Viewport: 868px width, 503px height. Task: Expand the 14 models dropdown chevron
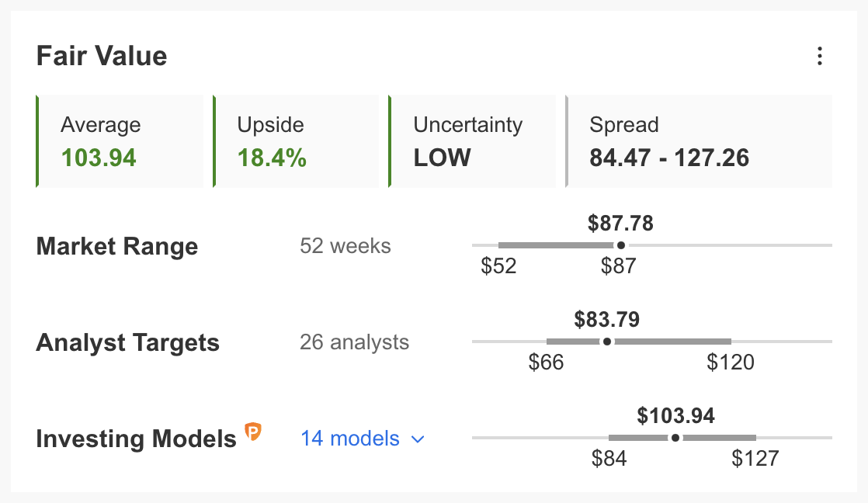(418, 439)
